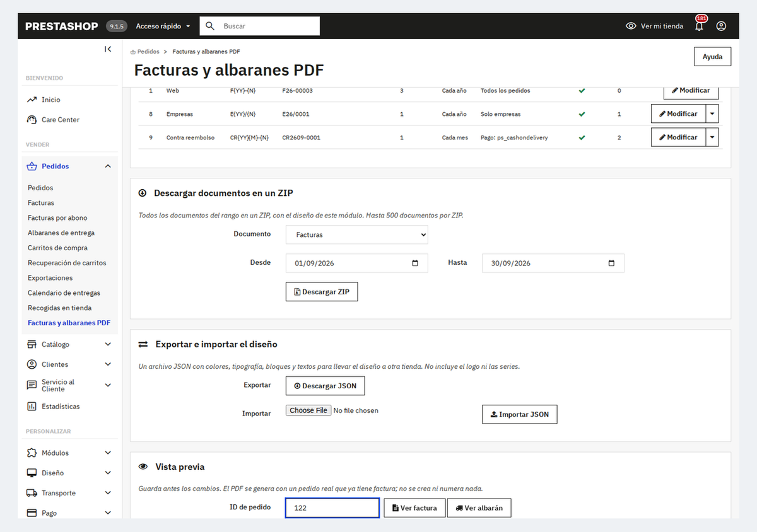Screen dimensions: 757x532
Task: Open Carritos de compra menu item
Action: coord(57,248)
